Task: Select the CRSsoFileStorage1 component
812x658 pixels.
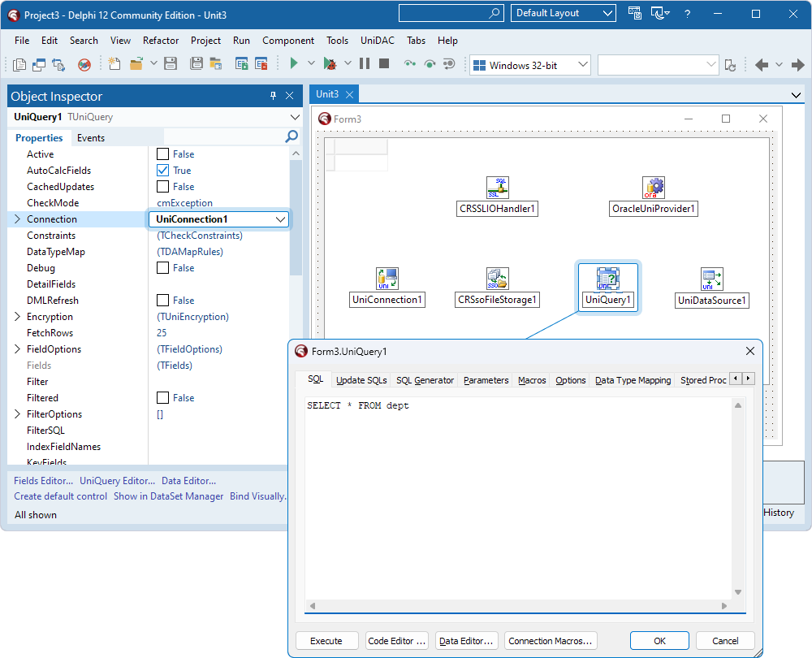Action: click(x=498, y=279)
